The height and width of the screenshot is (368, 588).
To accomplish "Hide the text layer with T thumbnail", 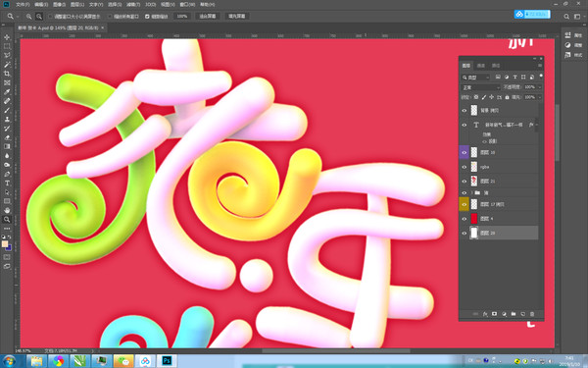I will point(465,125).
